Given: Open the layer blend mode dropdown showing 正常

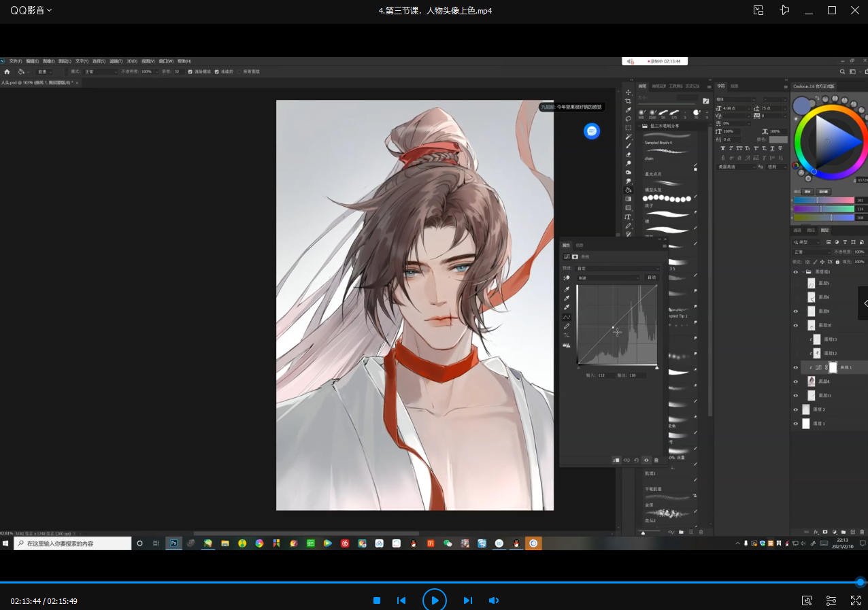Looking at the screenshot, I should pos(809,251).
